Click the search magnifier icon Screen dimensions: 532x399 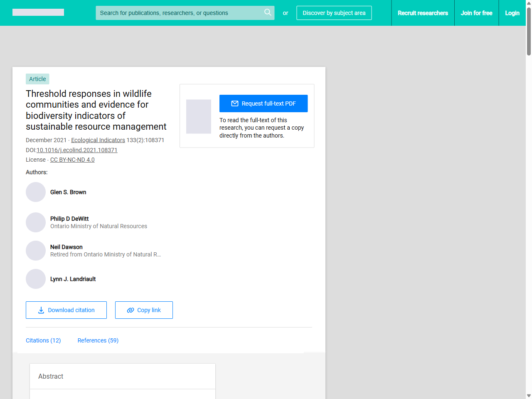pos(268,13)
